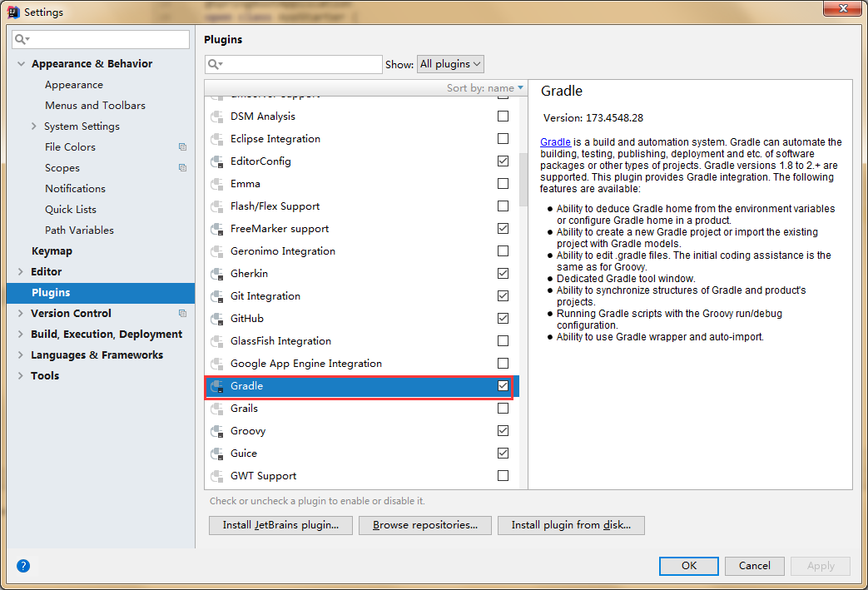Enable the Eclipse Integration checkbox

503,138
